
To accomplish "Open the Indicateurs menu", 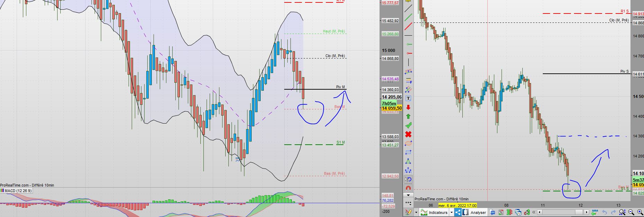I will click(434, 212).
